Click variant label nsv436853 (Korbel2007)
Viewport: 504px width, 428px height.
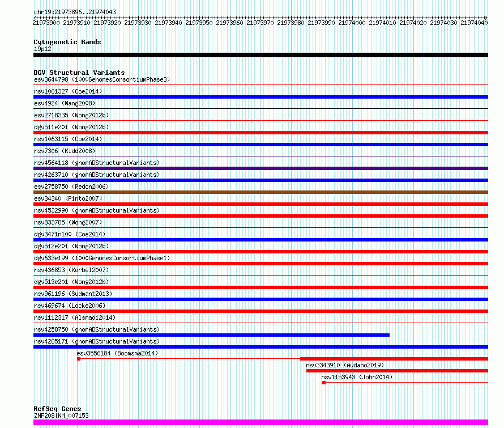(x=71, y=270)
